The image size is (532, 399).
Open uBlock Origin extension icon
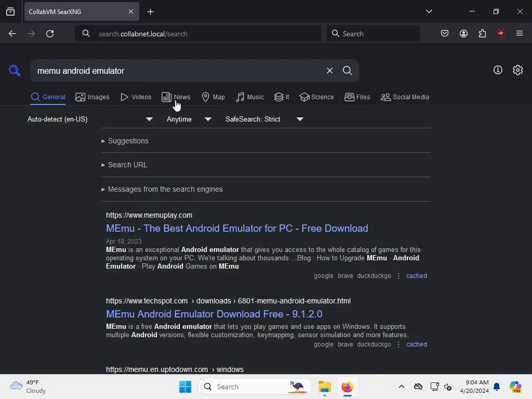click(x=500, y=33)
